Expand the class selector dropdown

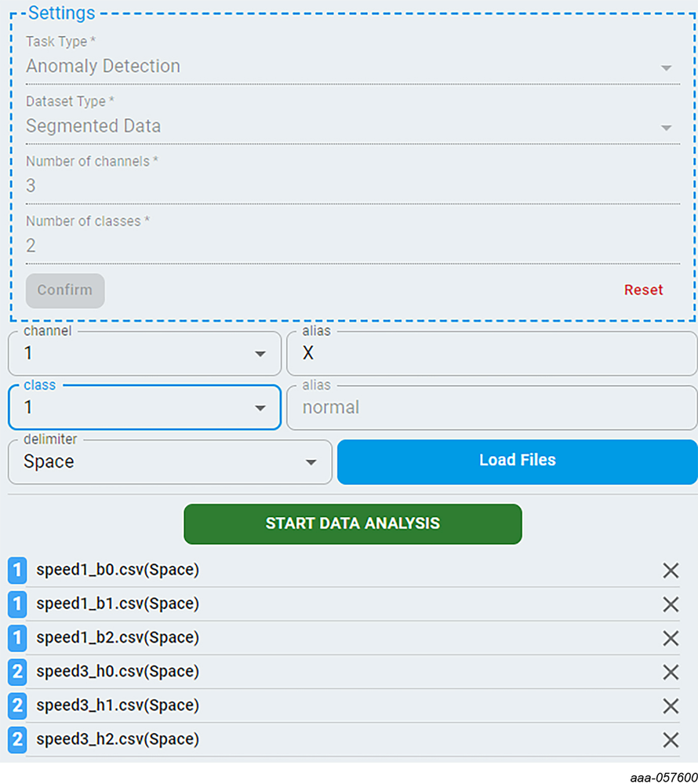coord(260,408)
